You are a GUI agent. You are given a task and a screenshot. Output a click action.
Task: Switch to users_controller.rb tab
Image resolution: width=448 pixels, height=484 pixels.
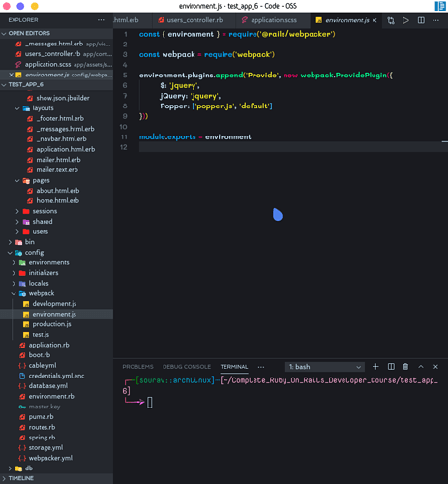tap(194, 20)
